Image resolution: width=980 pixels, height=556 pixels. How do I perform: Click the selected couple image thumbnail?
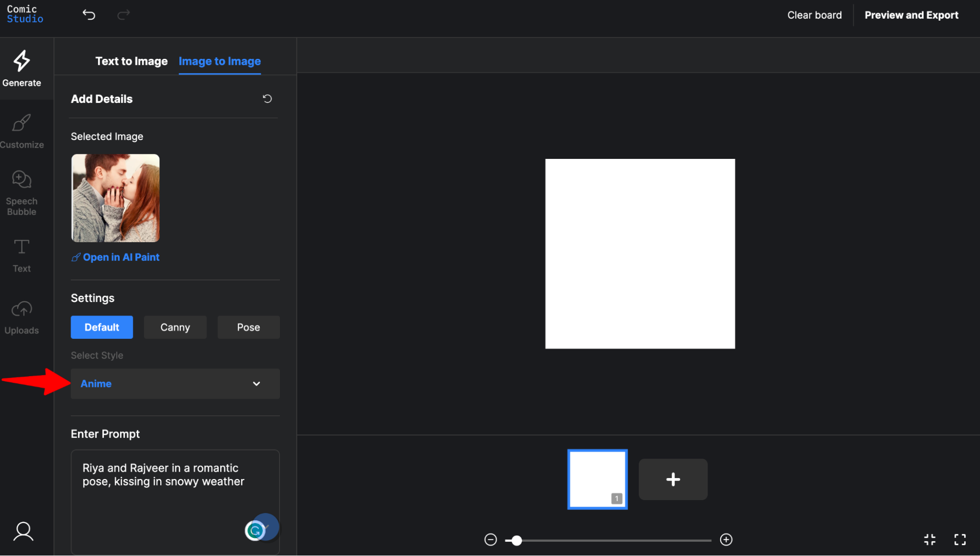(x=115, y=198)
